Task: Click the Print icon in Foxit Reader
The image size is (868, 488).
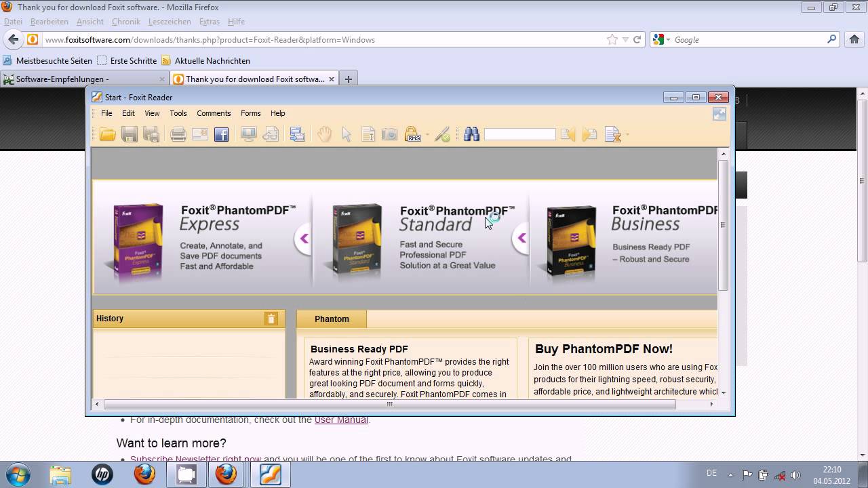Action: (x=178, y=134)
